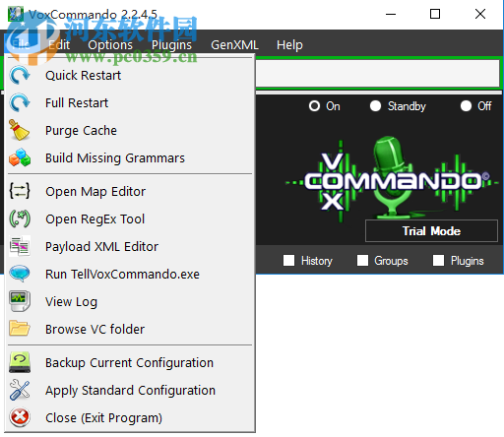Image resolution: width=504 pixels, height=437 pixels.
Task: Minimize the VoxCommando window
Action: coord(391,14)
